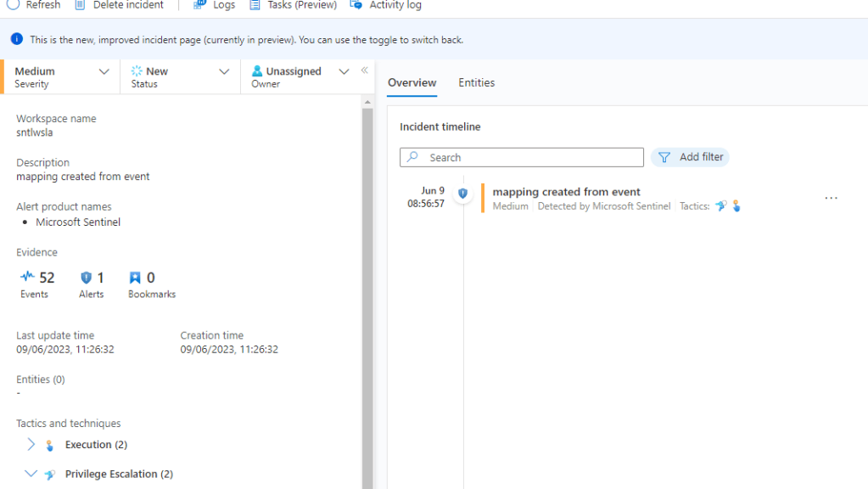This screenshot has width=868, height=489.
Task: Click the Delete incident trash icon
Action: [81, 5]
